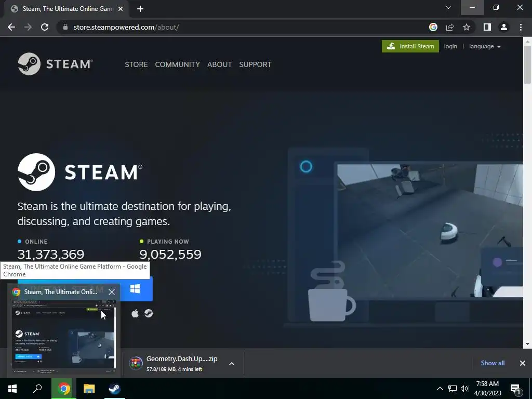Open the Windows Start menu
Image resolution: width=532 pixels, height=399 pixels.
point(12,389)
